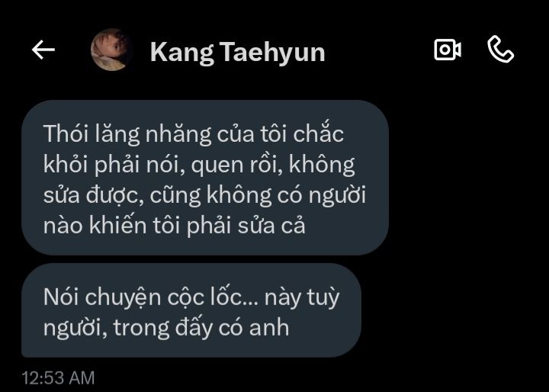Start a voice call via phone icon

point(501,50)
